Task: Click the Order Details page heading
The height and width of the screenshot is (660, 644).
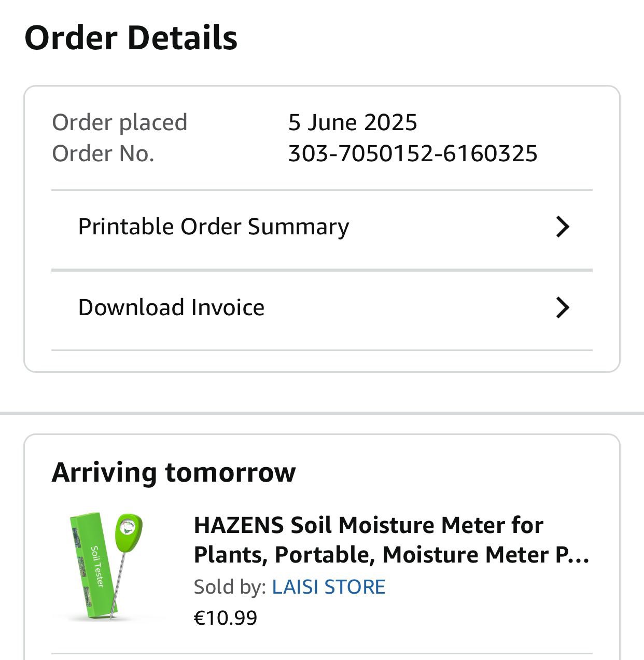Action: 131,38
